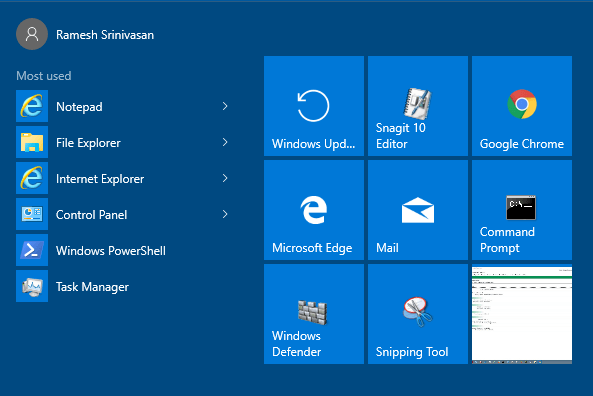This screenshot has width=593, height=396.
Task: Expand the File Explorer jump list arrow
Action: [225, 142]
